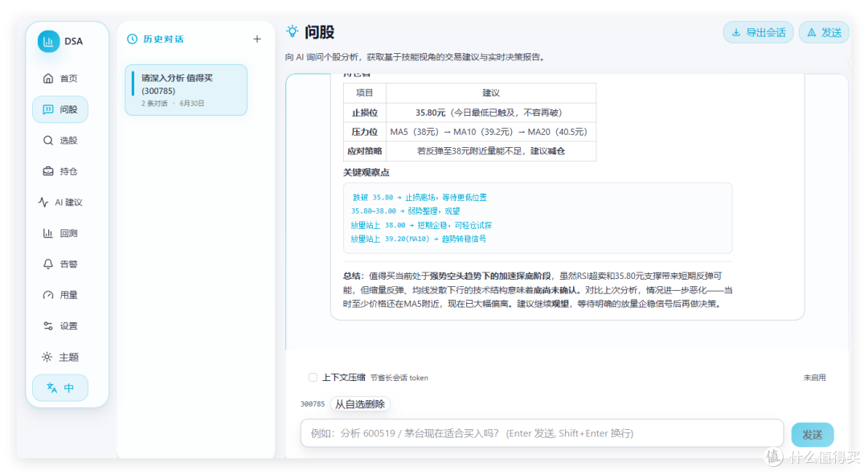Click the briefcase icon beside 持仓
The height and width of the screenshot is (475, 868).
(48, 172)
